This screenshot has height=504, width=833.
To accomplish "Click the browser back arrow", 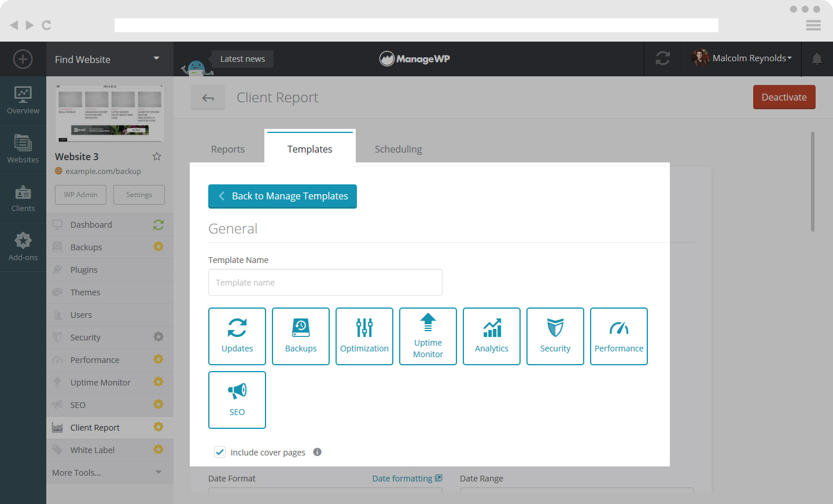I will (x=14, y=25).
